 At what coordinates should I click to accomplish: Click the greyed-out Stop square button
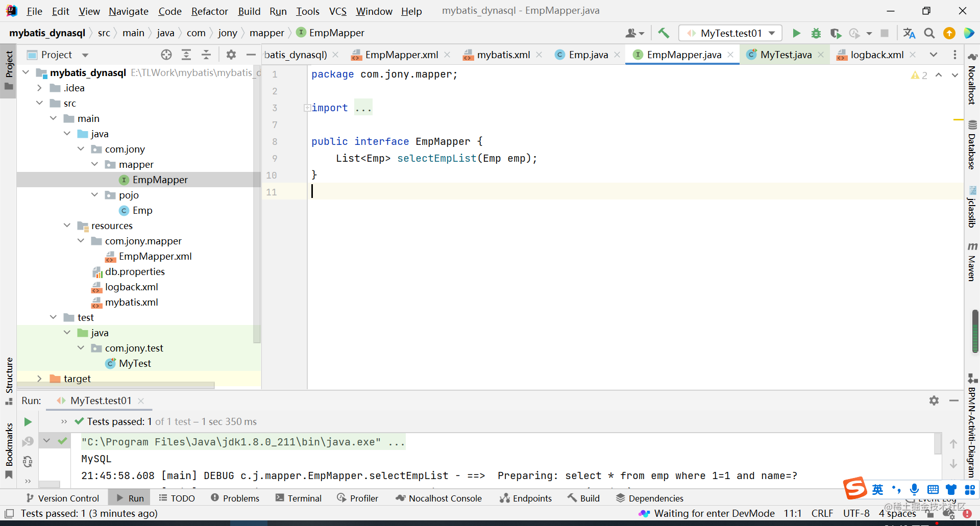885,33
